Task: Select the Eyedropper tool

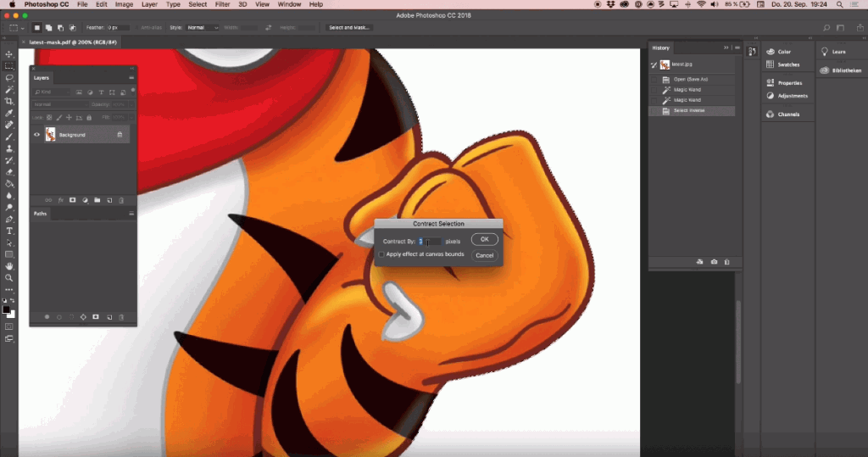Action: point(8,113)
